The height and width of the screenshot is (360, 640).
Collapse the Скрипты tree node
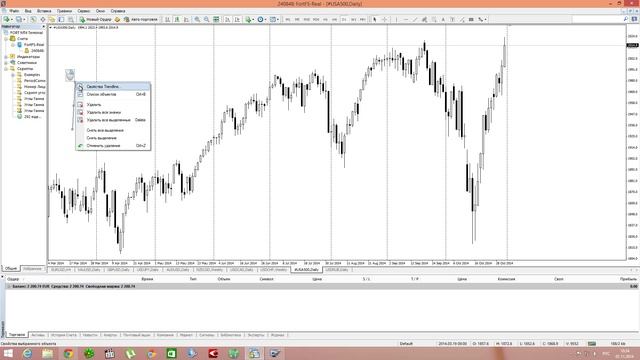coord(6,69)
